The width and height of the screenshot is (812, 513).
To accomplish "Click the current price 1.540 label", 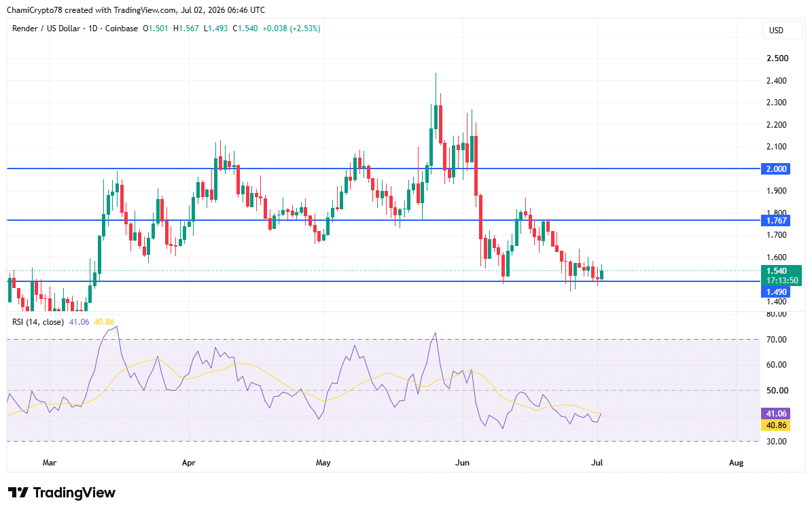I will tap(777, 270).
